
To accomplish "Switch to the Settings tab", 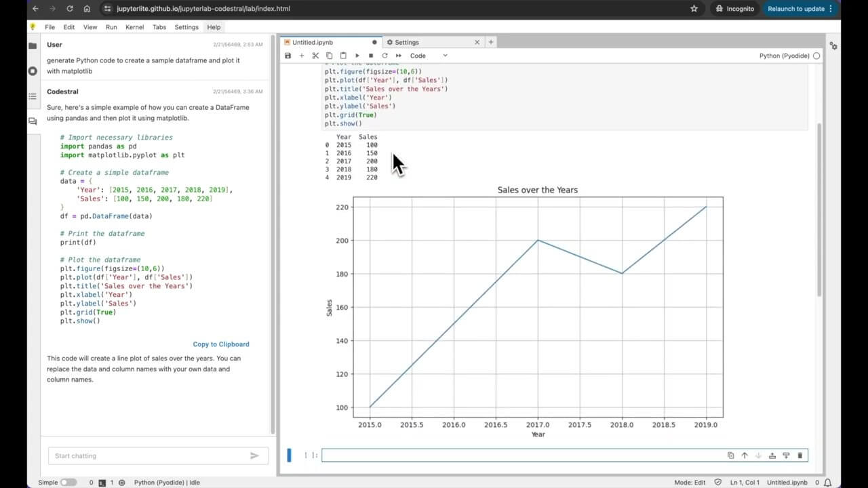I will coord(407,42).
